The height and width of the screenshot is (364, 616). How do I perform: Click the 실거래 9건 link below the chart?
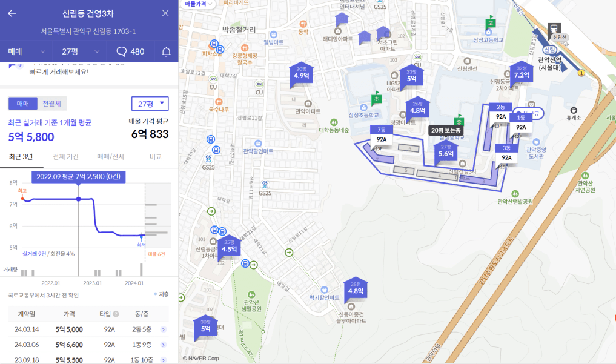34,254
